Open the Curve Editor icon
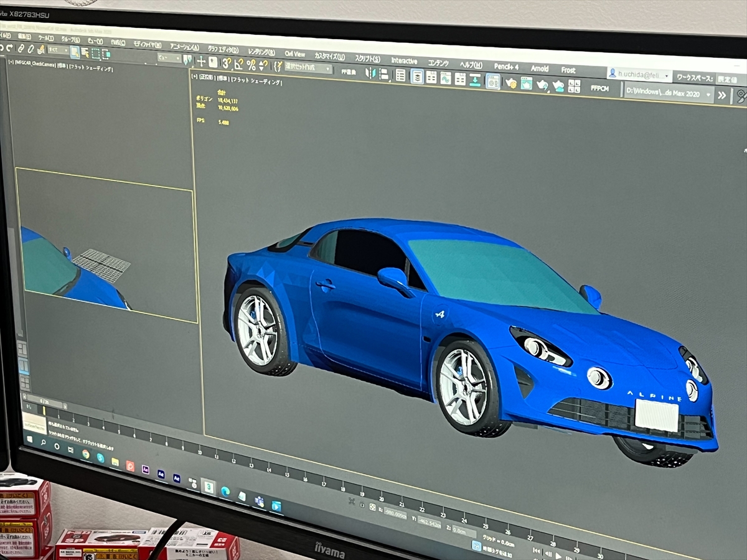Screen dimensions: 747x560 click(446, 78)
